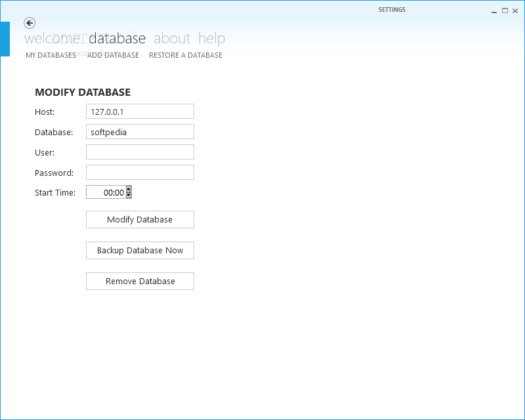The width and height of the screenshot is (525, 420).
Task: Click the Modify Database button
Action: pyautogui.click(x=140, y=219)
